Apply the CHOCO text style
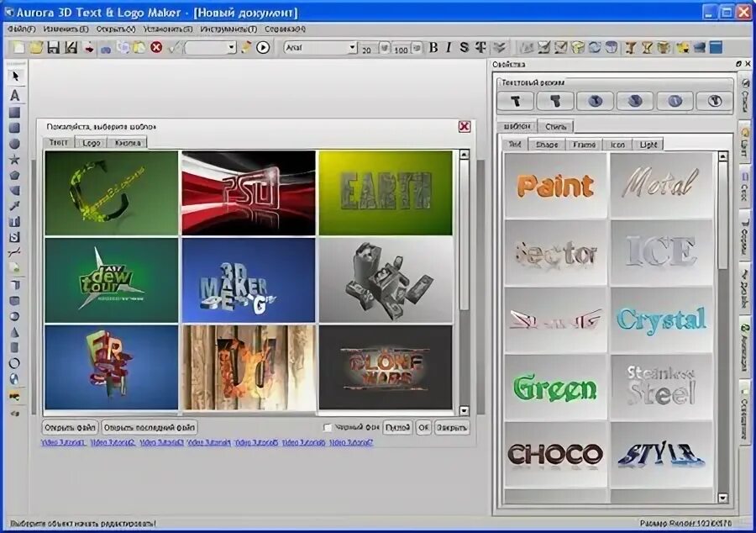The height and width of the screenshot is (533, 756). pyautogui.click(x=555, y=454)
